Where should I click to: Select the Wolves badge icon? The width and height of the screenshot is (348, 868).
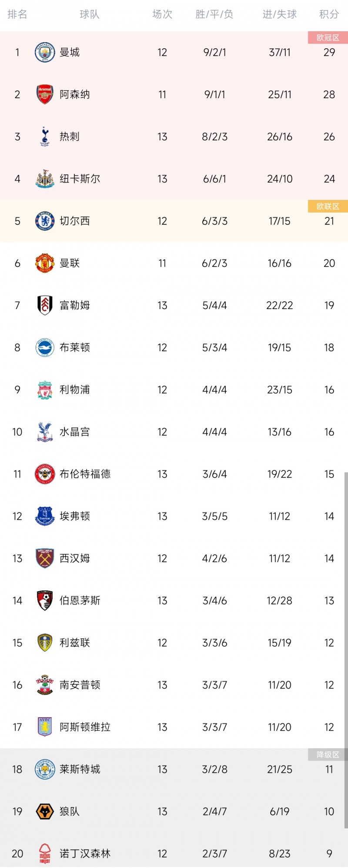45,811
